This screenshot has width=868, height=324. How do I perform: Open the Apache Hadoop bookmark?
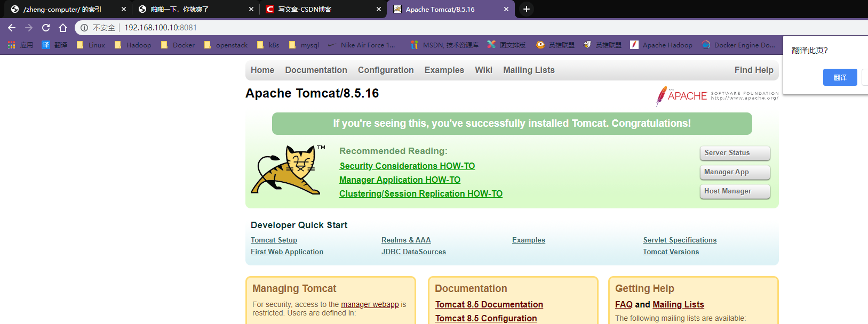(661, 45)
